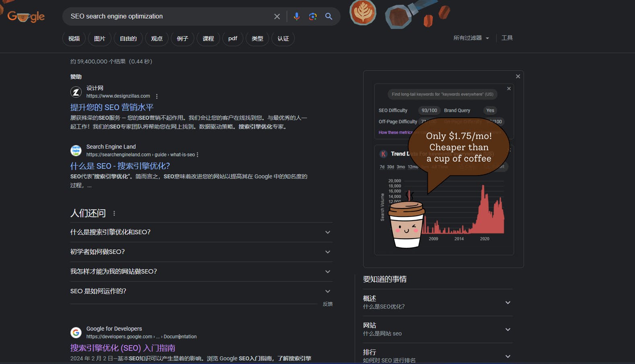Click the winking coffee cup mascot
Viewport: 635px width, 364px height.
[407, 224]
